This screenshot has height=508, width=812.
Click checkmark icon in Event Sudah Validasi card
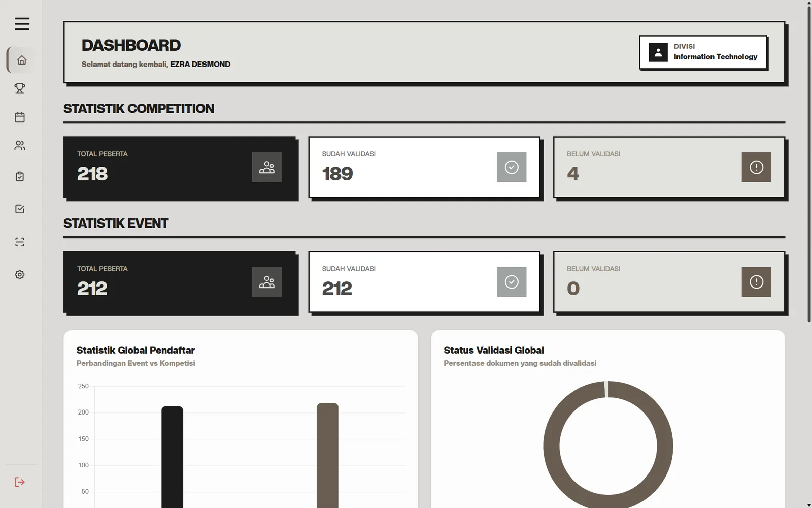pos(512,282)
